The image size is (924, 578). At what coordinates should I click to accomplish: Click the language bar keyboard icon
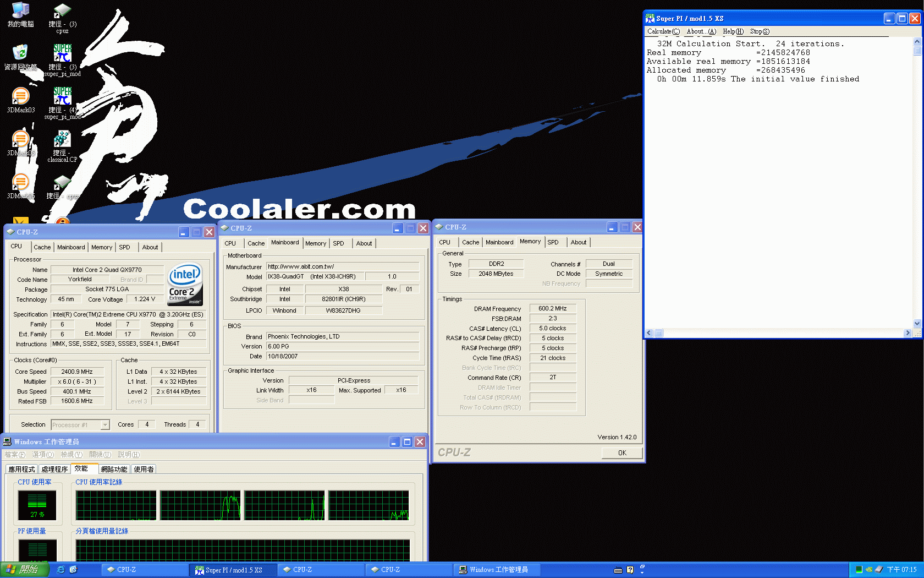tap(618, 570)
